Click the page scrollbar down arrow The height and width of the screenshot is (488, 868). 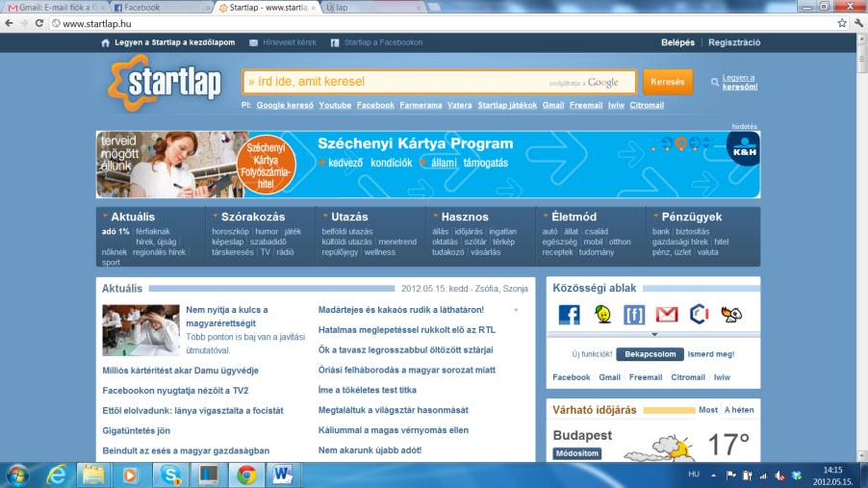pyautogui.click(x=862, y=455)
